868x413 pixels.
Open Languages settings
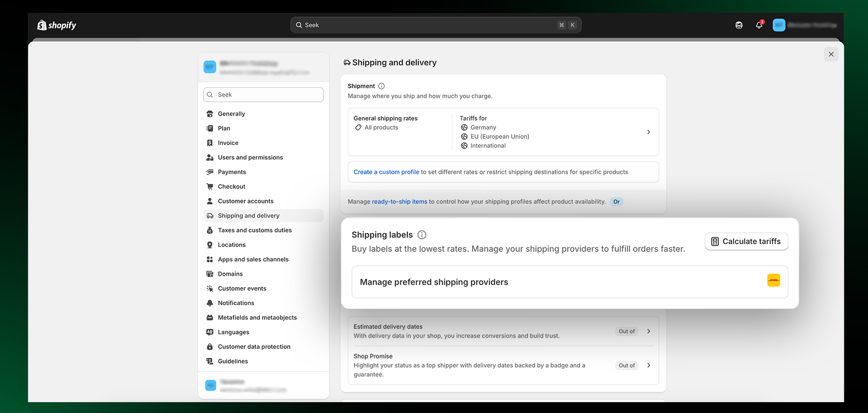point(263,332)
